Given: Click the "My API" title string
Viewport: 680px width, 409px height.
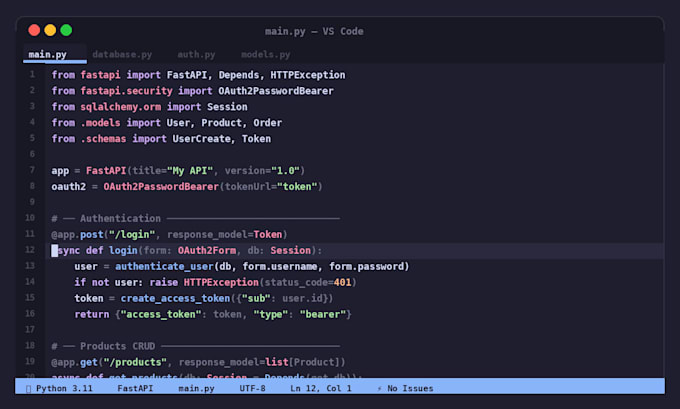Looking at the screenshot, I should pos(190,170).
